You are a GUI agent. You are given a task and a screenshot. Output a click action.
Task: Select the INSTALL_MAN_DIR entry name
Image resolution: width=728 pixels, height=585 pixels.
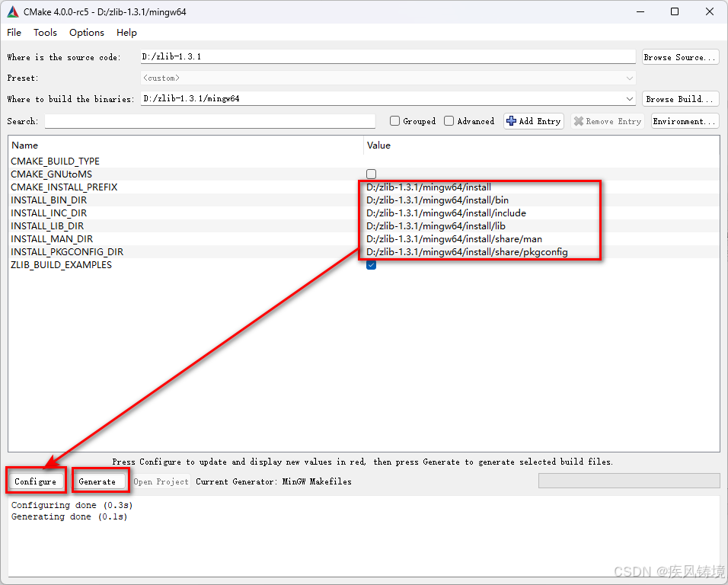[x=52, y=239]
